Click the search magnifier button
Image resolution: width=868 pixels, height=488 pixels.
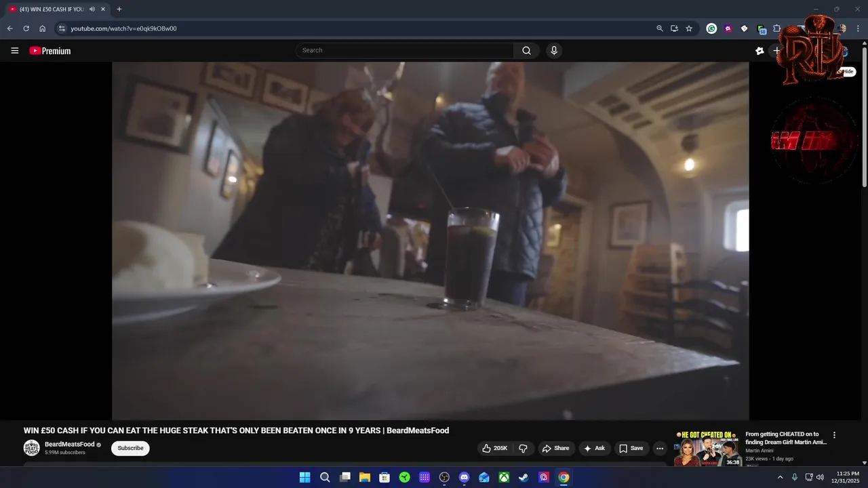point(526,50)
